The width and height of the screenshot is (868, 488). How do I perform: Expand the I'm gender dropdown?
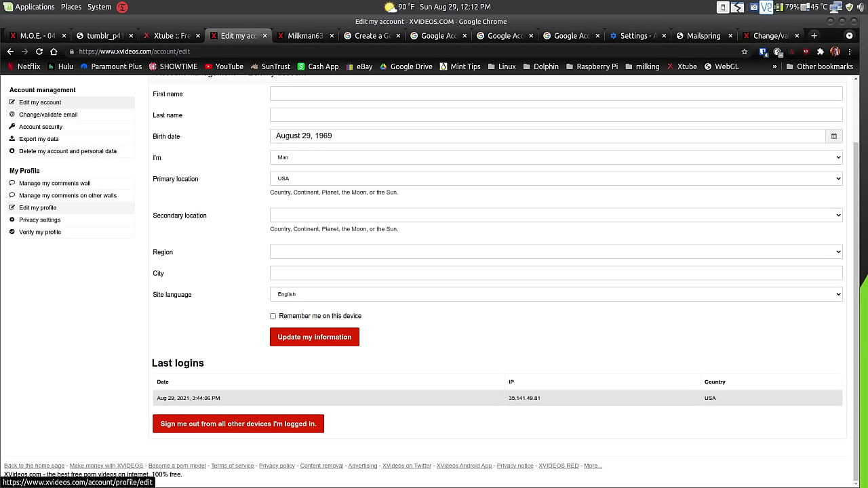point(555,157)
